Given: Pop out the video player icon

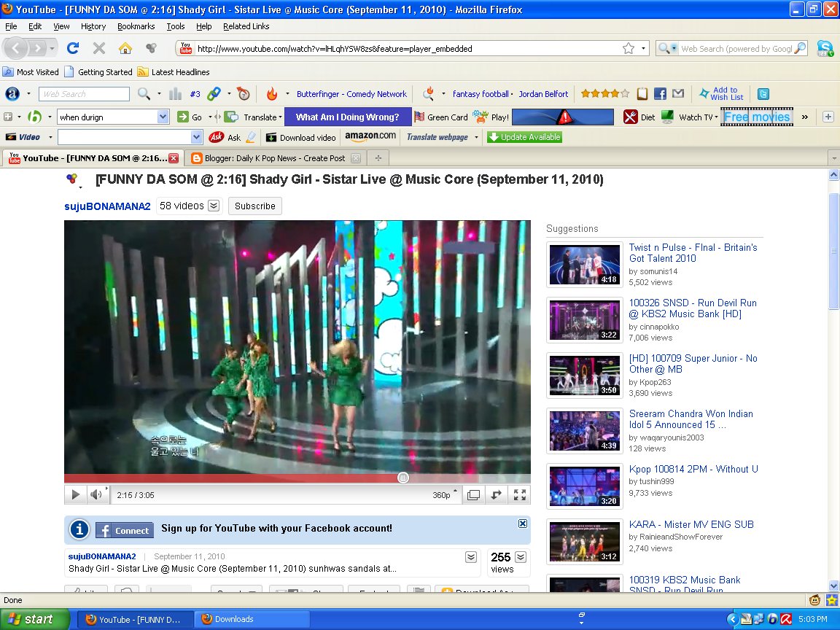Looking at the screenshot, I should click(x=496, y=495).
